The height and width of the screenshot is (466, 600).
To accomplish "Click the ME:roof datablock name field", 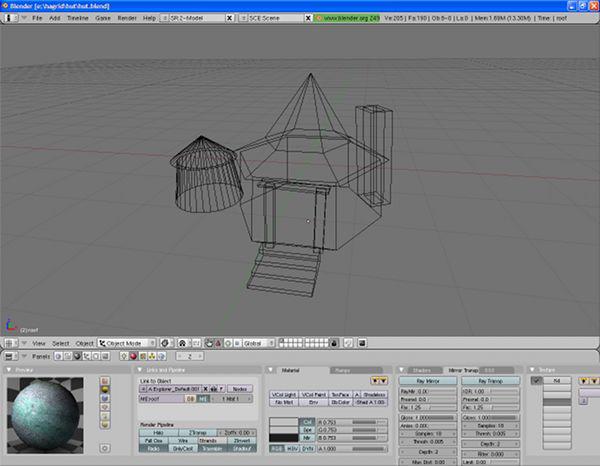I will pyautogui.click(x=161, y=399).
